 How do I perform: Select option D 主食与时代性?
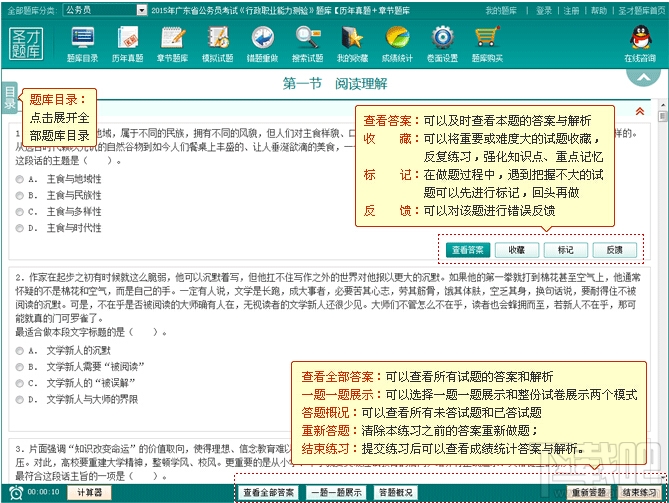[20, 228]
